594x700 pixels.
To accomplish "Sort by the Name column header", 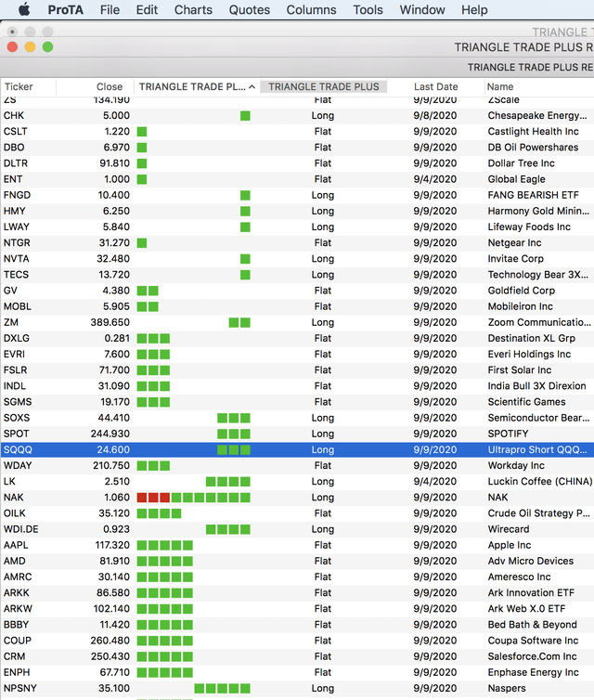I will coord(500,86).
